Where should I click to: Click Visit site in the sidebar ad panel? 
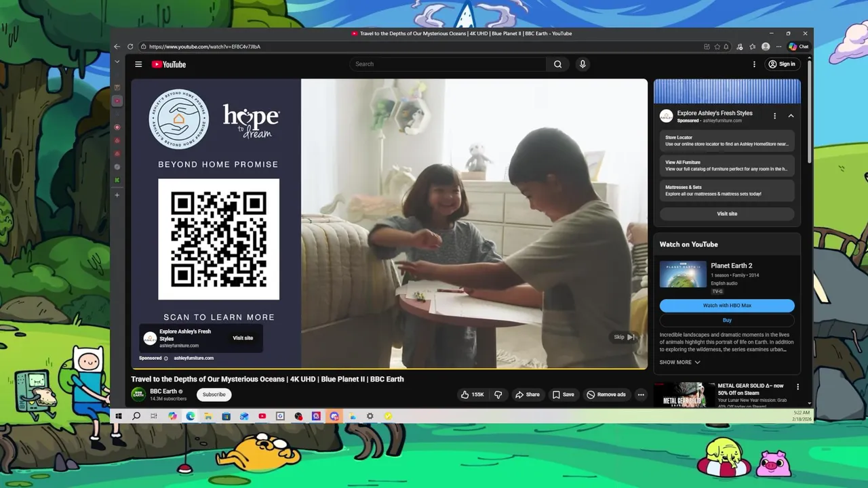pos(727,213)
